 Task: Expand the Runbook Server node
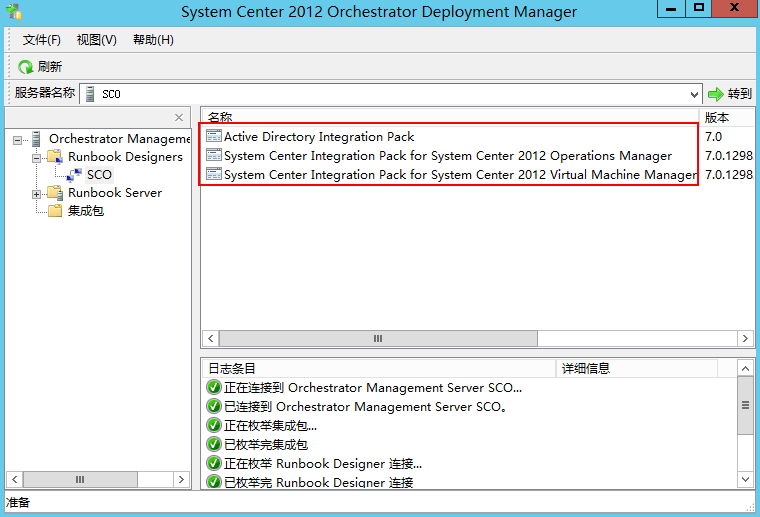click(36, 194)
